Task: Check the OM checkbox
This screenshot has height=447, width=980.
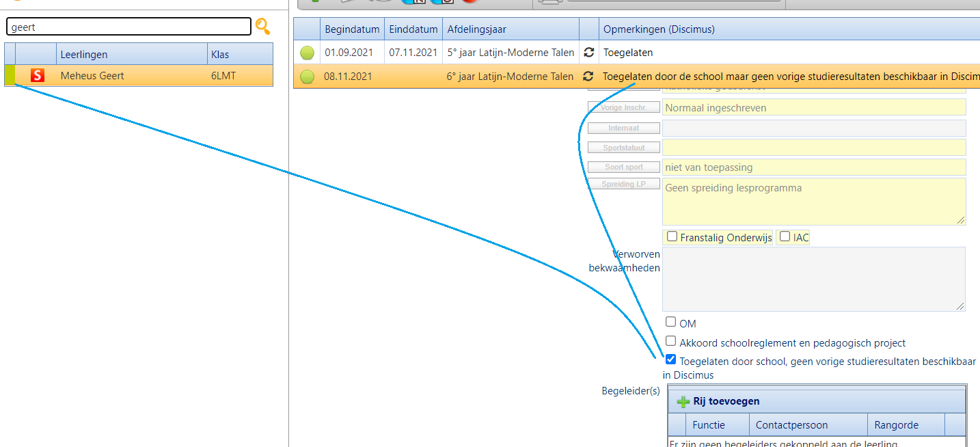Action: [x=671, y=322]
